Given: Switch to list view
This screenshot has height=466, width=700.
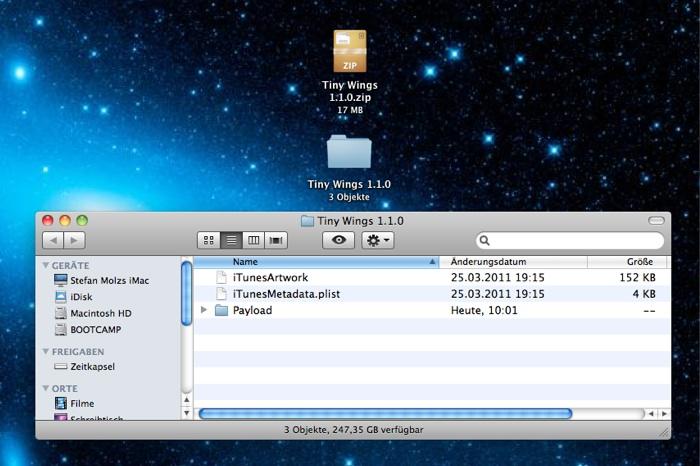Looking at the screenshot, I should [231, 241].
